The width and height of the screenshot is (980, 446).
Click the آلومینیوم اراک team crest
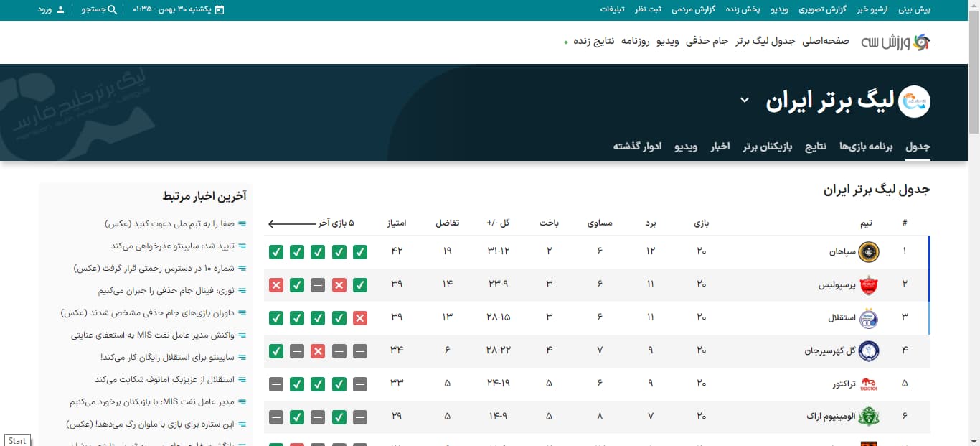pyautogui.click(x=868, y=417)
